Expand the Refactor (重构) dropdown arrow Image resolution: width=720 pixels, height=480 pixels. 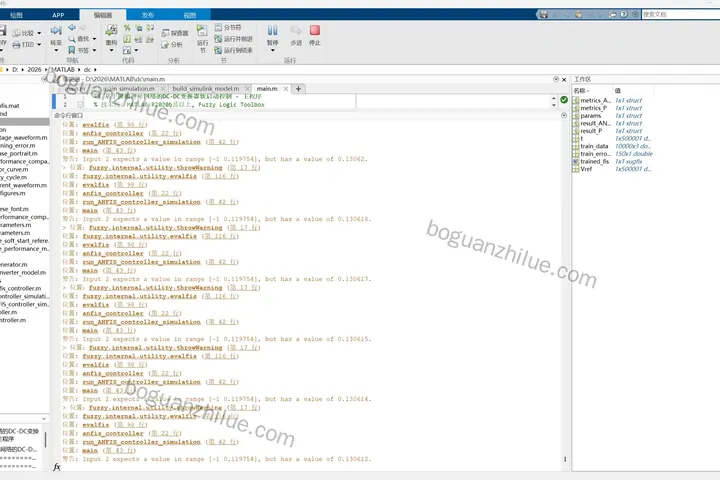pyautogui.click(x=111, y=50)
